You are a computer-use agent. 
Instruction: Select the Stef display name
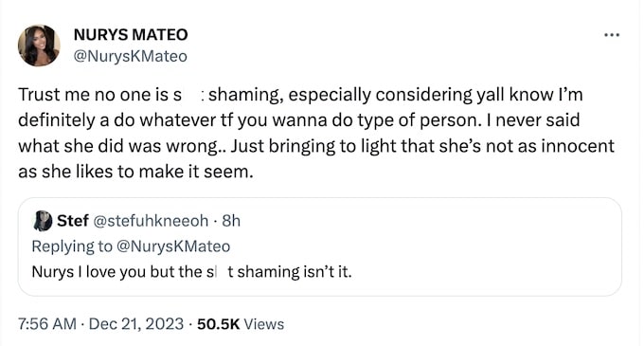coord(73,221)
